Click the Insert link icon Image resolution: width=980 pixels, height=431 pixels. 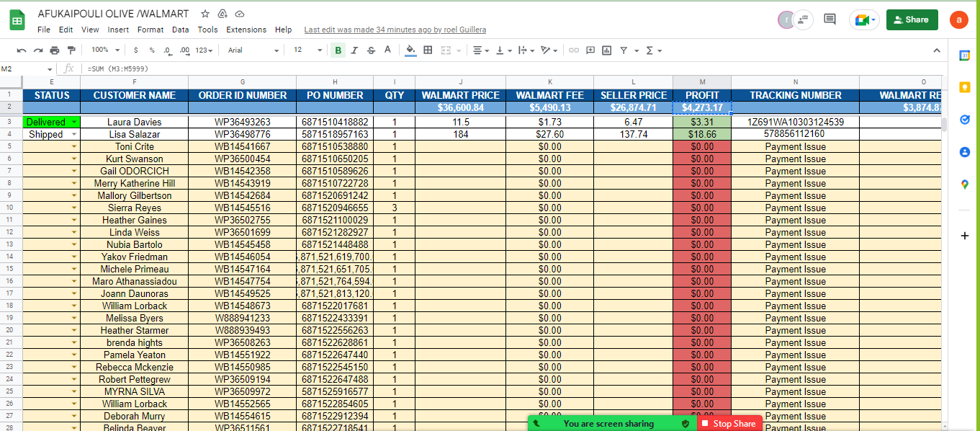(574, 50)
